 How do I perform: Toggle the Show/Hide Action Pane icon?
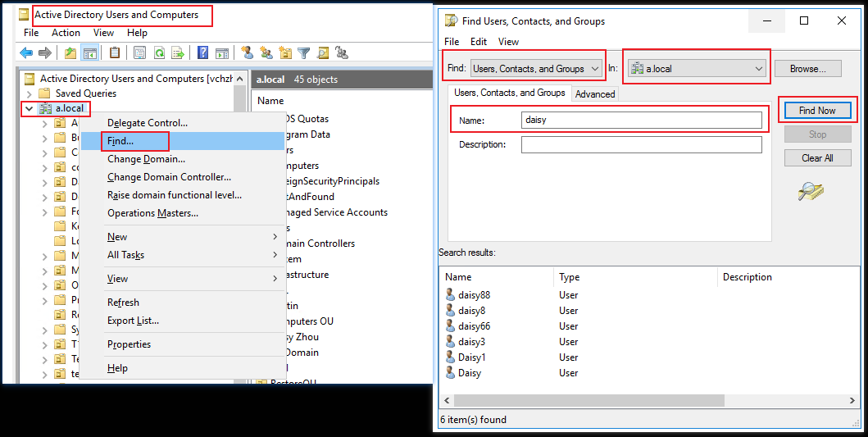[222, 52]
